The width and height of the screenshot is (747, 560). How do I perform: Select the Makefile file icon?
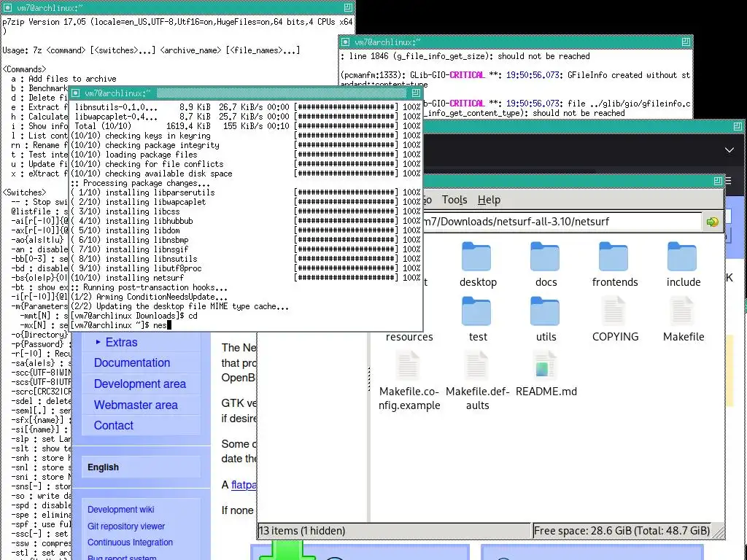click(x=683, y=312)
